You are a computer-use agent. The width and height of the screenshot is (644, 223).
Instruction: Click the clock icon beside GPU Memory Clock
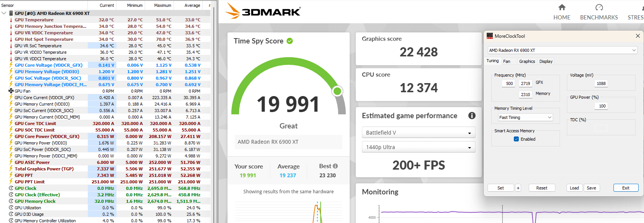11,201
